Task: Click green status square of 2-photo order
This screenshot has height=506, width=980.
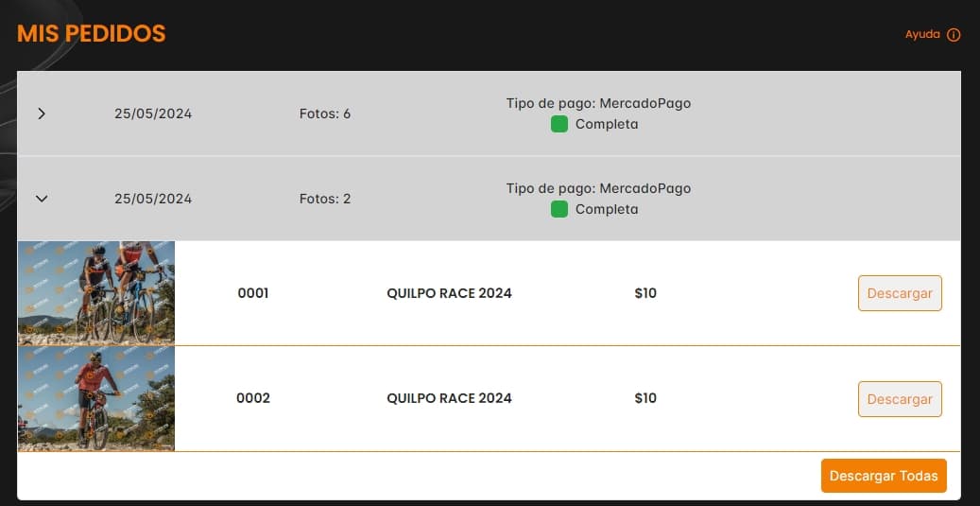Action: (559, 209)
